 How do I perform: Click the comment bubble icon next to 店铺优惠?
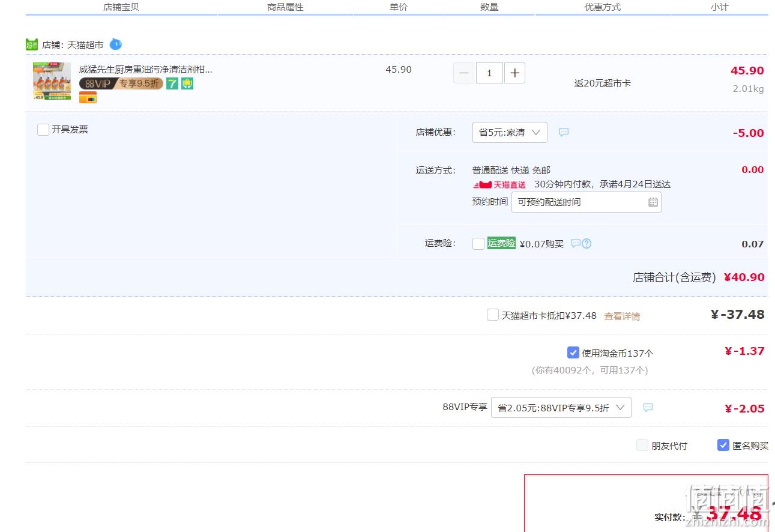[564, 132]
